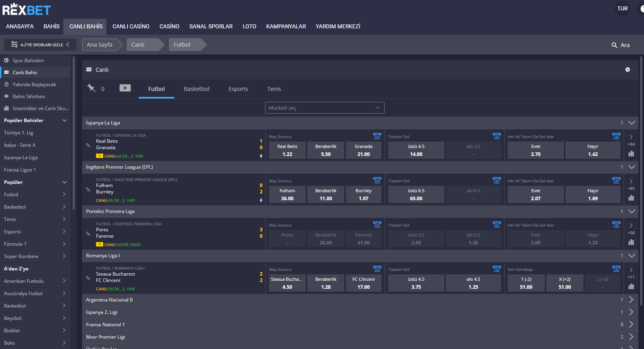
Task: Click the REXBET logo
Action: click(x=27, y=9)
